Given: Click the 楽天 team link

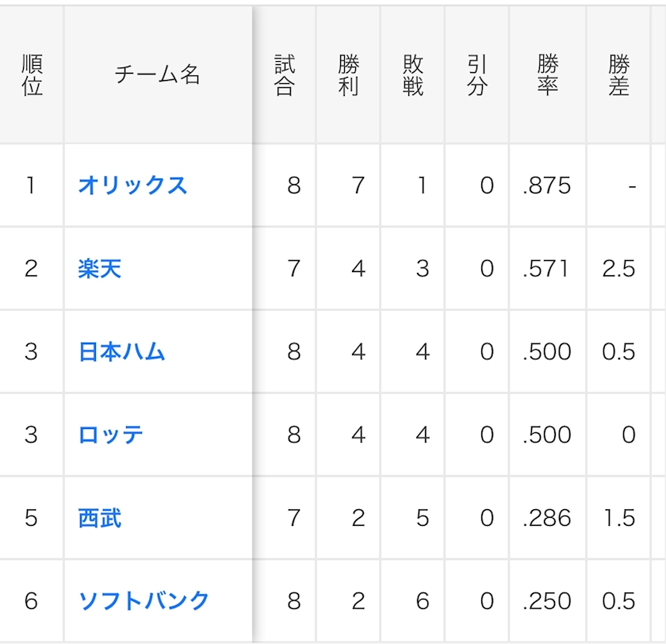Looking at the screenshot, I should (100, 269).
